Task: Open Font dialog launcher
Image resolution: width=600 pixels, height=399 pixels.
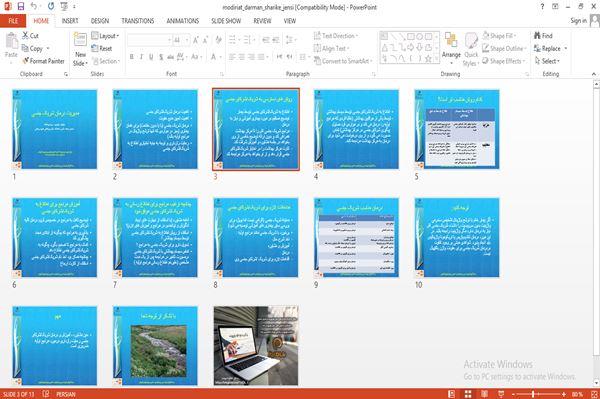Action: (222, 74)
